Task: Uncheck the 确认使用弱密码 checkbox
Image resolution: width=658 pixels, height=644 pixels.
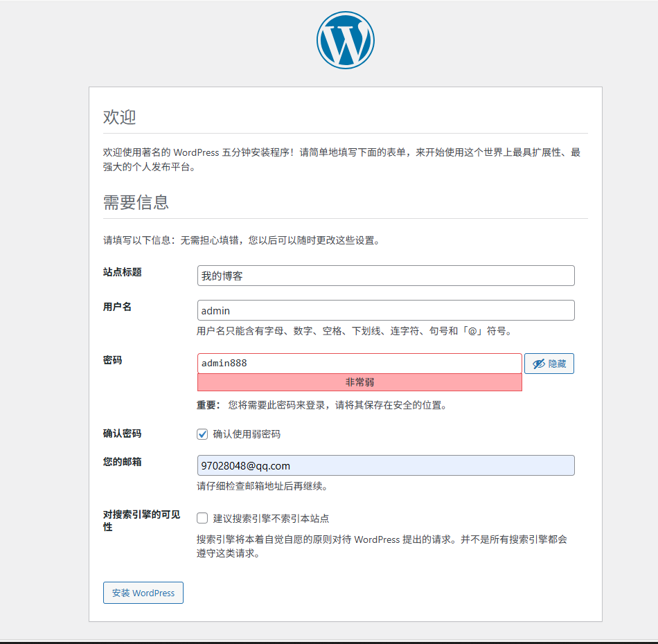Action: pyautogui.click(x=202, y=434)
